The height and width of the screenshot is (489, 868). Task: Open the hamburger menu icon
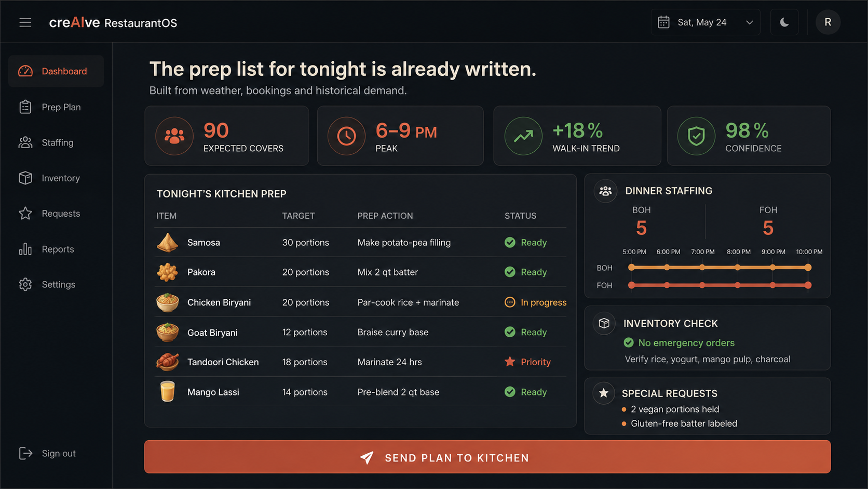(x=25, y=22)
